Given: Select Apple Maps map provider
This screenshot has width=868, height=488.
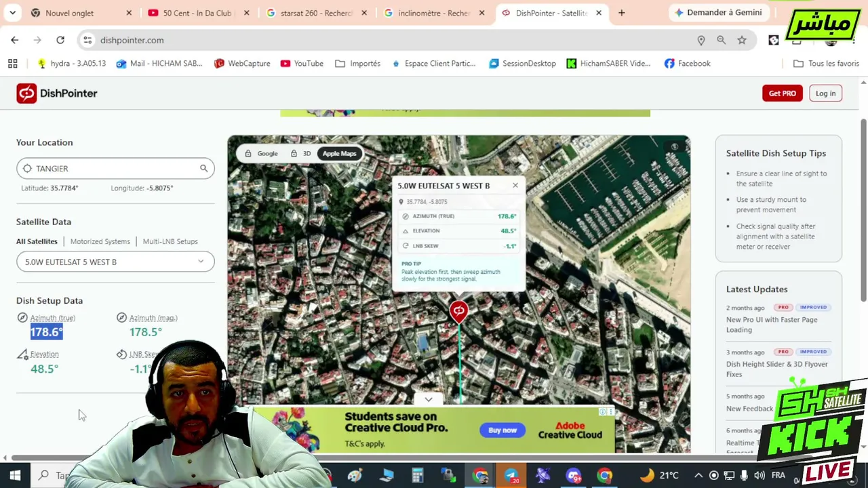Looking at the screenshot, I should coord(339,153).
